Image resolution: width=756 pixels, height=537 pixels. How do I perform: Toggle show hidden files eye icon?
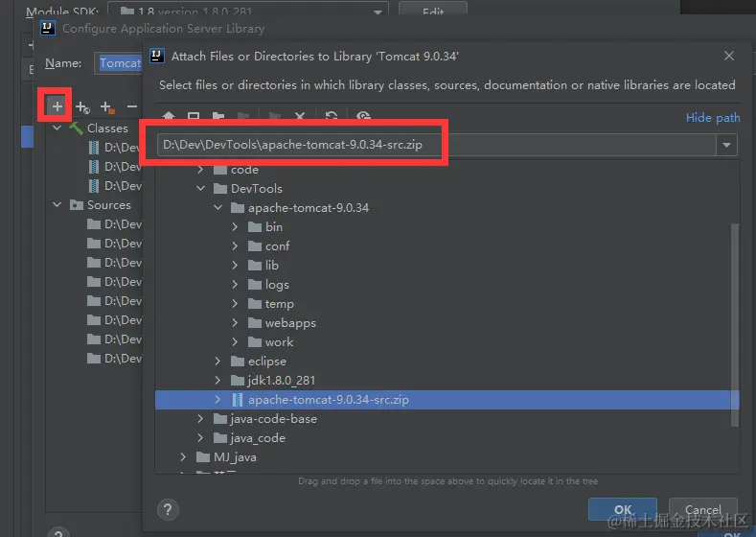click(363, 116)
